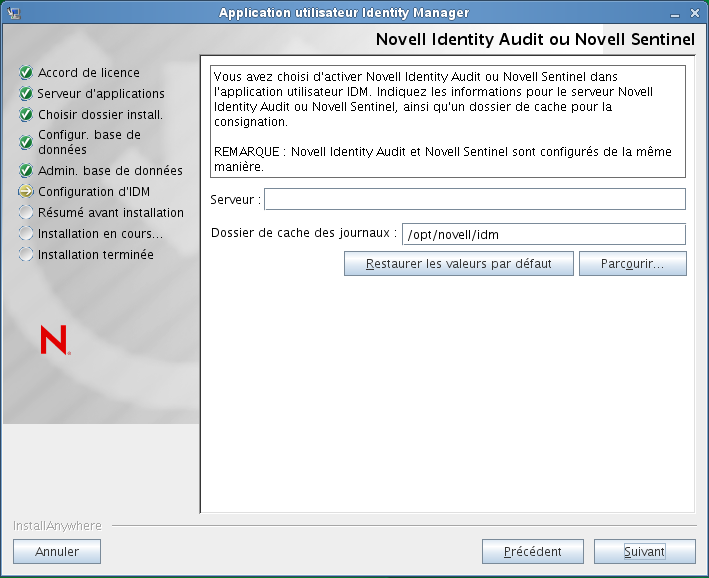
Task: Click the InstallAnywhere label
Action: pos(57,526)
